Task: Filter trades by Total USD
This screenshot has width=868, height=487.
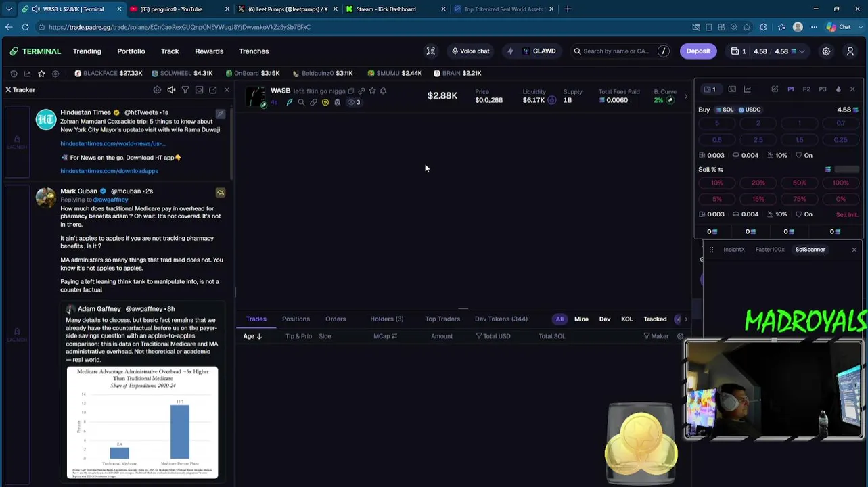Action: (493, 336)
